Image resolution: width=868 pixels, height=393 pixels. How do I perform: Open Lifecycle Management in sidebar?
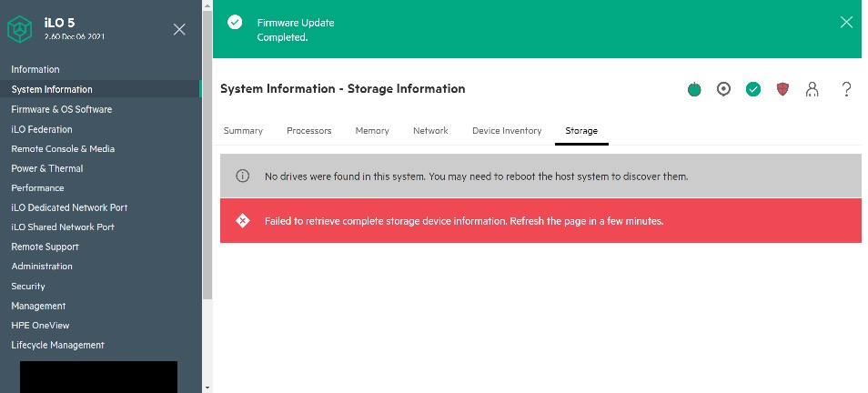57,345
